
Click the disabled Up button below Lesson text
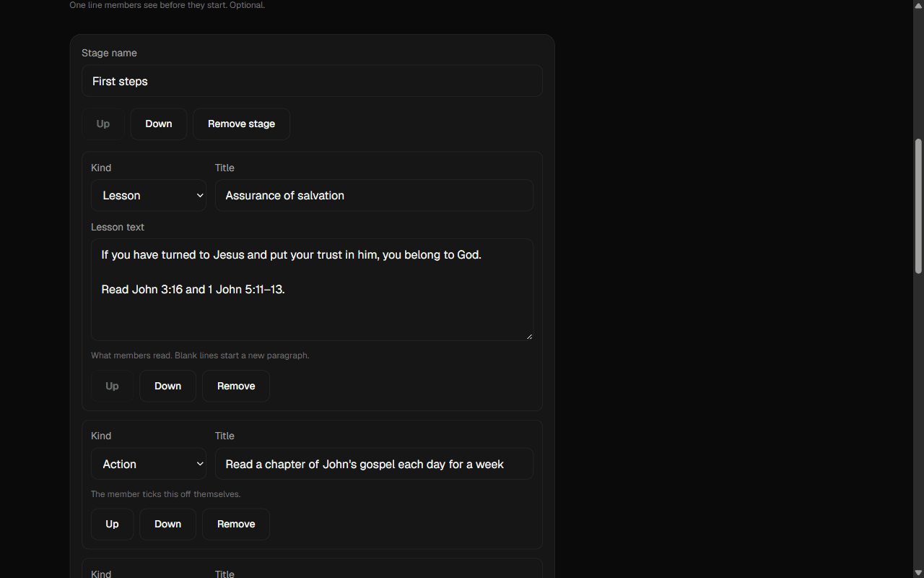pyautogui.click(x=112, y=387)
